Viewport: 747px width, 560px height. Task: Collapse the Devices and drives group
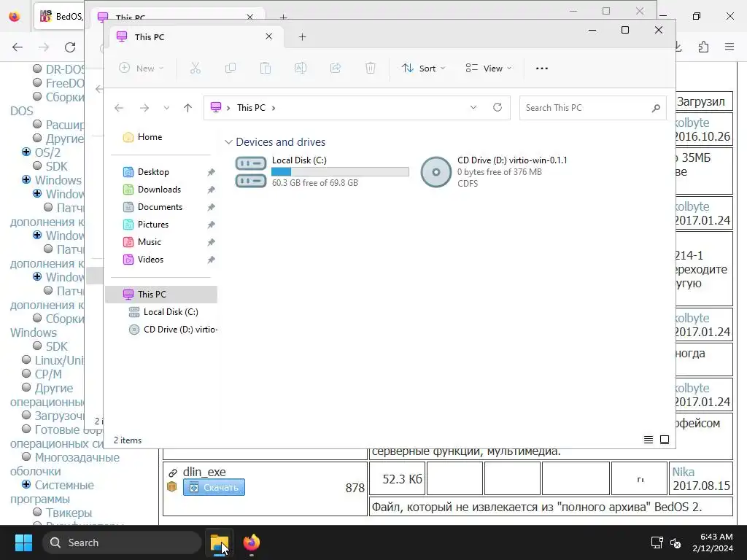pyautogui.click(x=228, y=142)
